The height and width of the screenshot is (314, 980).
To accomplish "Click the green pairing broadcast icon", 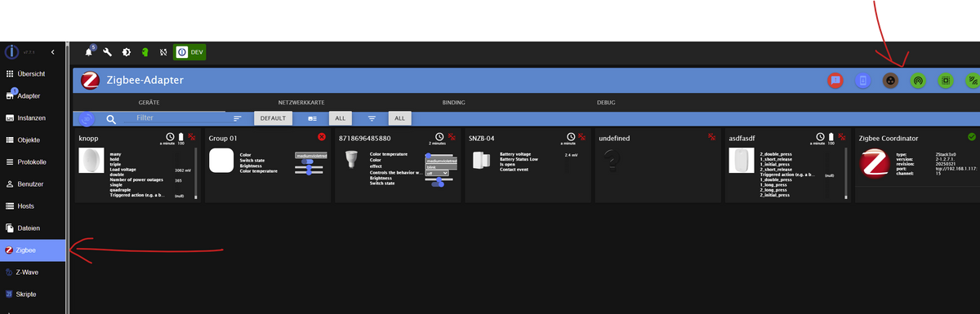I will [x=919, y=81].
